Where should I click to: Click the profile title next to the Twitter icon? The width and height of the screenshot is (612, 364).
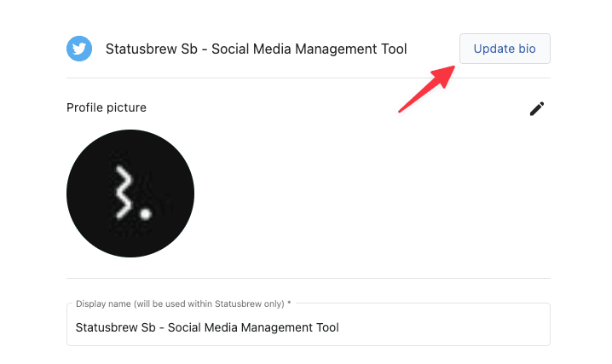pyautogui.click(x=256, y=49)
